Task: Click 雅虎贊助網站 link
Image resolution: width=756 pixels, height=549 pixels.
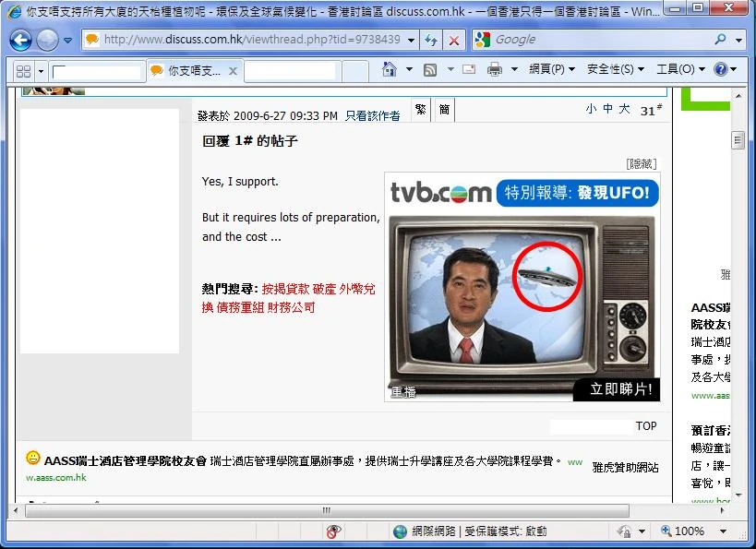Action: point(625,467)
